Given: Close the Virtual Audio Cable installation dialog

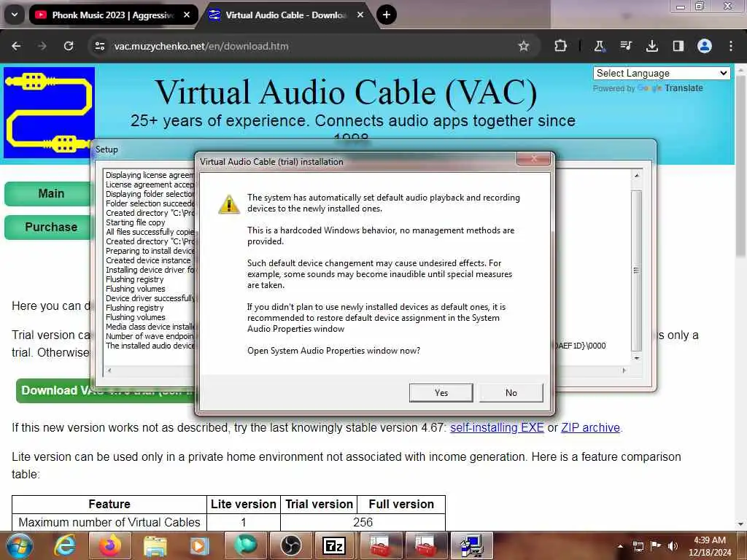Looking at the screenshot, I should [x=533, y=158].
